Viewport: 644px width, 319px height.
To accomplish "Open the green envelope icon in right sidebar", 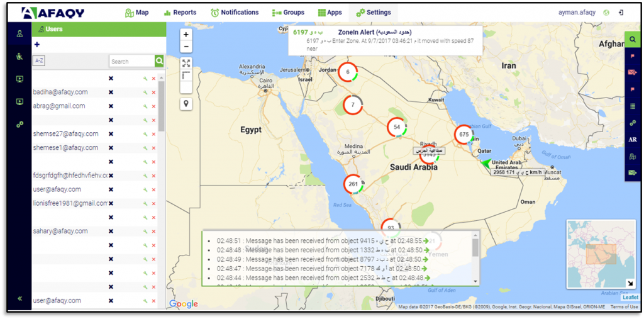I will tap(633, 172).
